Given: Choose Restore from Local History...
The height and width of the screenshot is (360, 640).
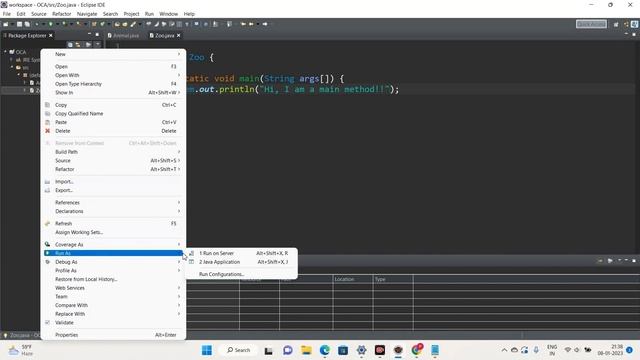Looking at the screenshot, I should click(113, 279).
